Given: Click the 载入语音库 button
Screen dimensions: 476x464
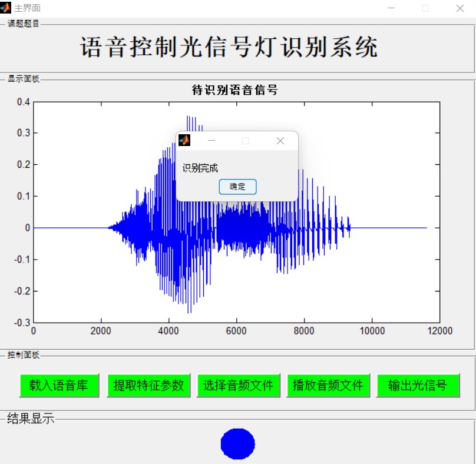Looking at the screenshot, I should click(59, 386).
